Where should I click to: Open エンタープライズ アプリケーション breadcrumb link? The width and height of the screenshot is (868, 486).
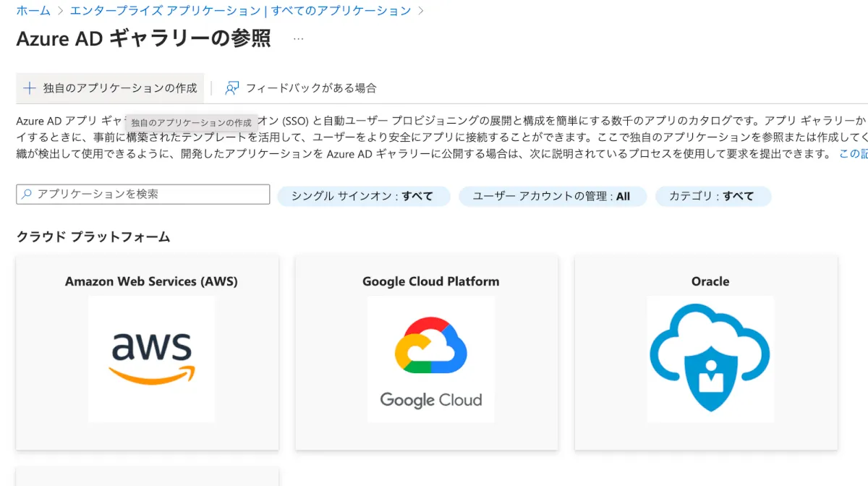pyautogui.click(x=240, y=11)
